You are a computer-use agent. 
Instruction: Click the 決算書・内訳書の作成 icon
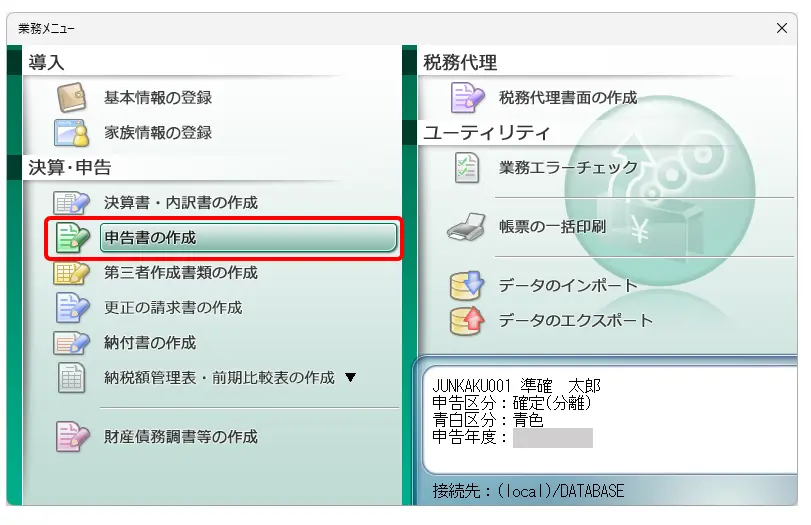(x=72, y=203)
